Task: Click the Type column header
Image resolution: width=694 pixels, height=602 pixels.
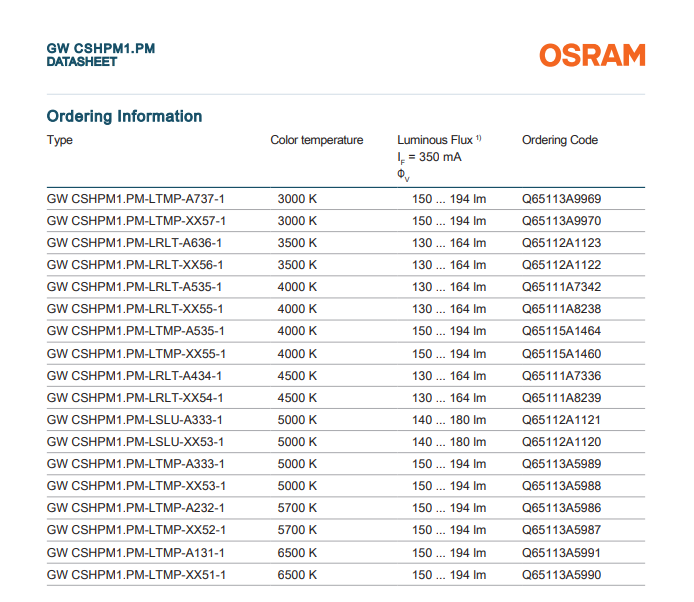Action: pos(60,140)
